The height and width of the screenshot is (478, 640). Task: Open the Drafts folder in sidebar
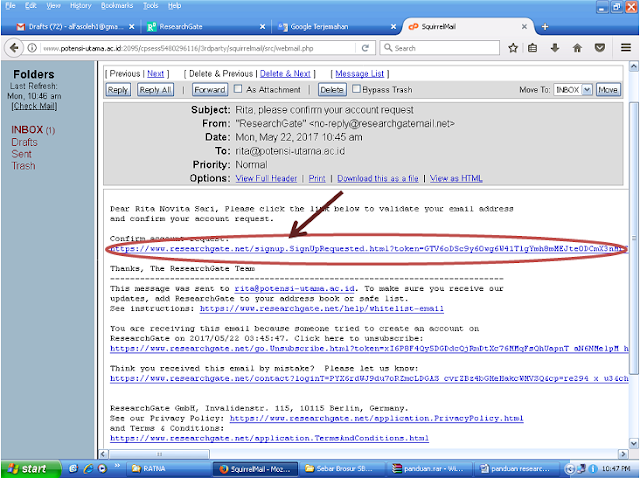pos(24,142)
